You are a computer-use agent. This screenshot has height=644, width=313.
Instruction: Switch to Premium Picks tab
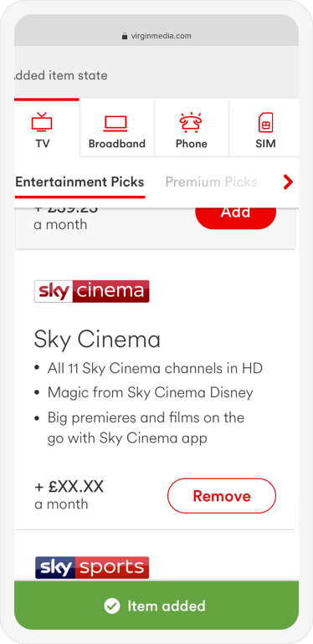pyautogui.click(x=211, y=182)
